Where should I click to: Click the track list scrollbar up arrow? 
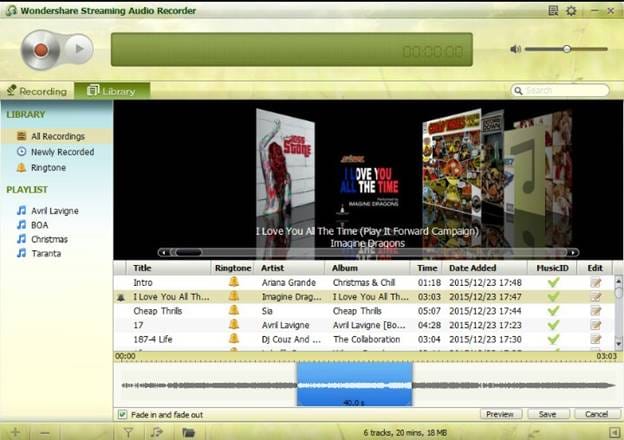point(618,281)
